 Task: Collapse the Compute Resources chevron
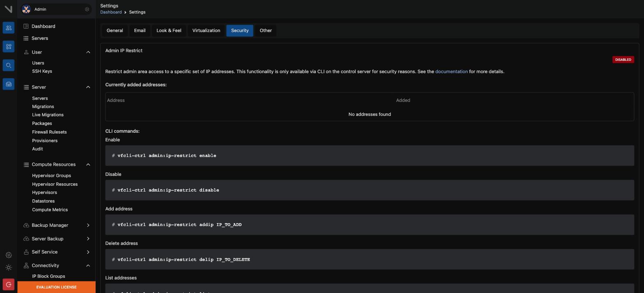88,164
